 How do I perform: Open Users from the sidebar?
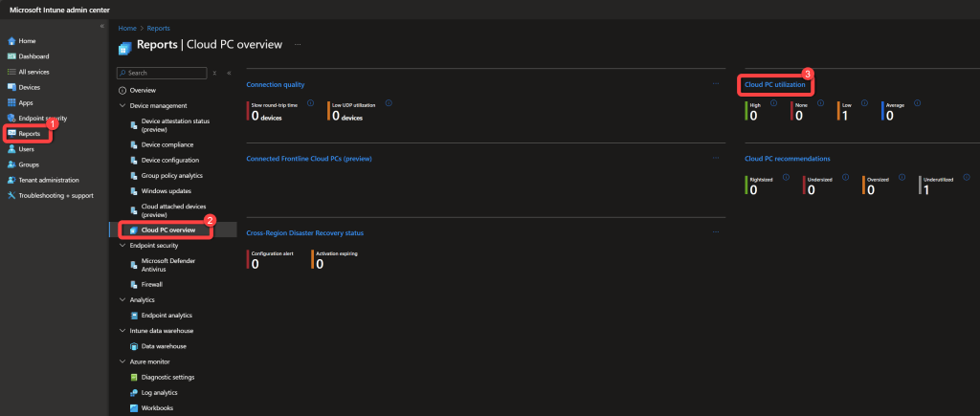click(11, 149)
